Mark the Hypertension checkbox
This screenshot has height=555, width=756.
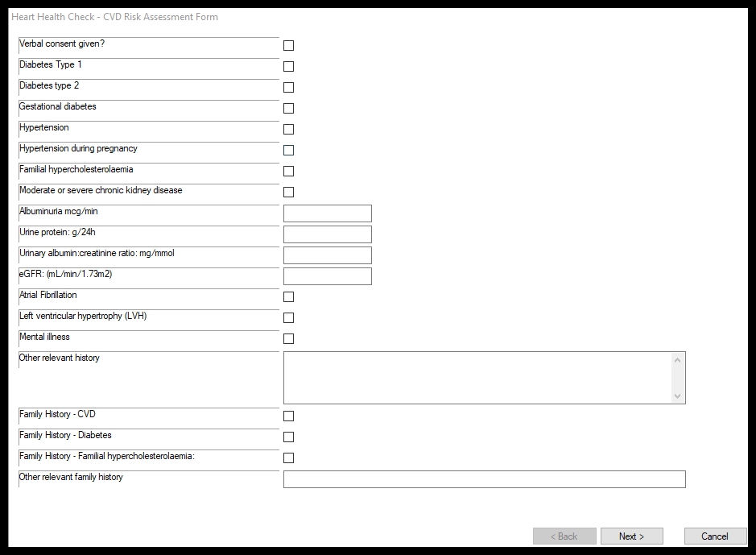[x=288, y=130]
